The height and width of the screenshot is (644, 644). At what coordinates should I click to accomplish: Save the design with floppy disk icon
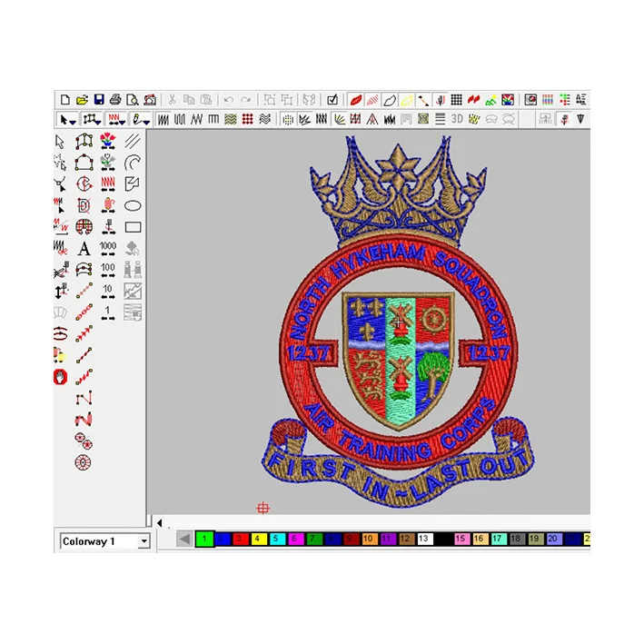tap(99, 100)
